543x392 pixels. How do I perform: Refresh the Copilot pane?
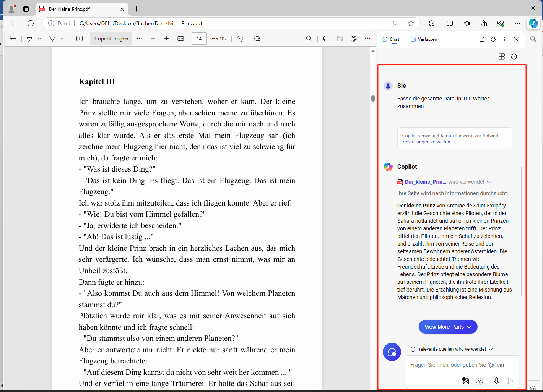[x=493, y=39]
